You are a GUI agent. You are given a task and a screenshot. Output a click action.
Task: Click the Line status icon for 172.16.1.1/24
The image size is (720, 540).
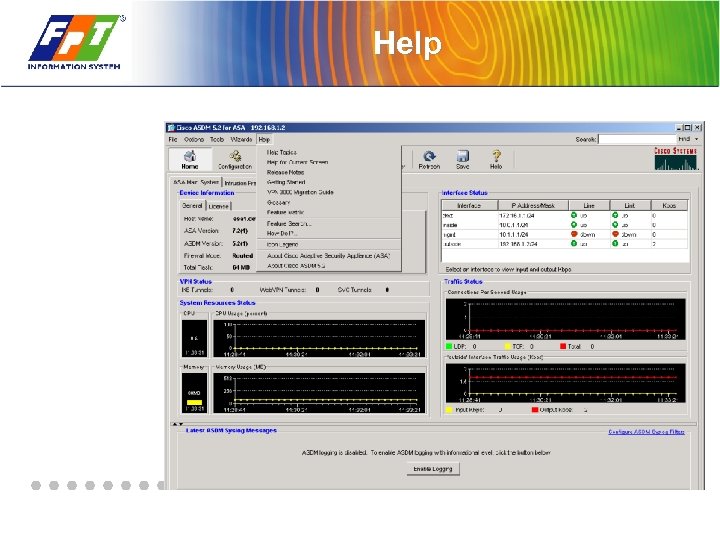574,215
